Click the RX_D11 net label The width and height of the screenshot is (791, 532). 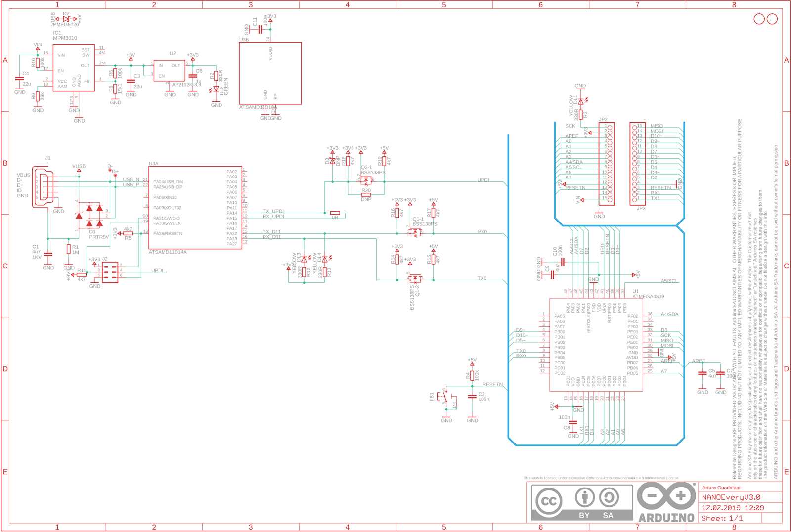[x=271, y=237]
